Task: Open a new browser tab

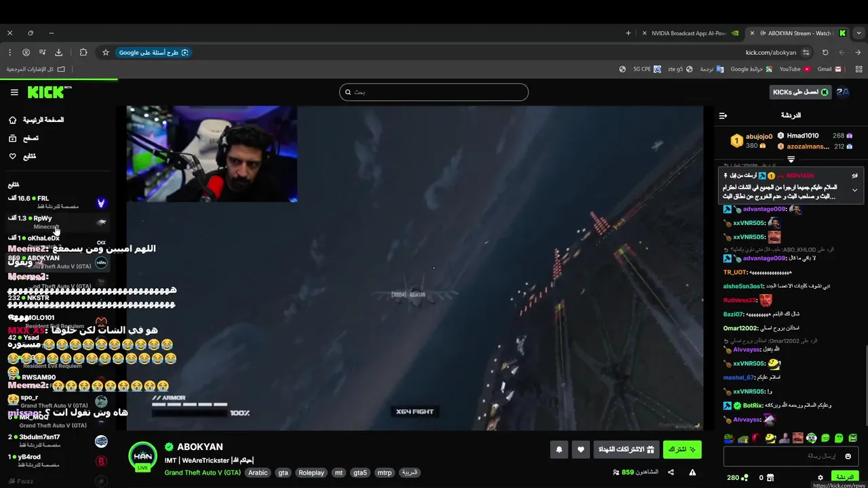Action: (628, 33)
